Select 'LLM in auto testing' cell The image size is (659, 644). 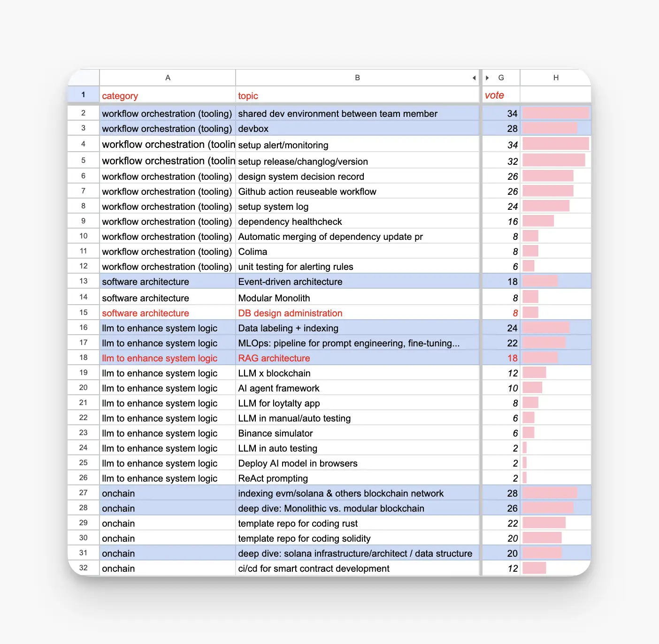pos(357,448)
